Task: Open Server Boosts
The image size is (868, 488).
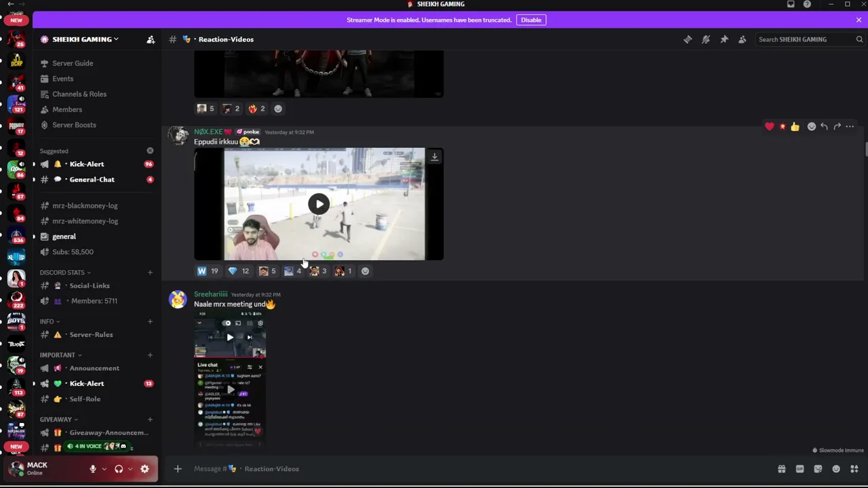Action: pos(97,125)
